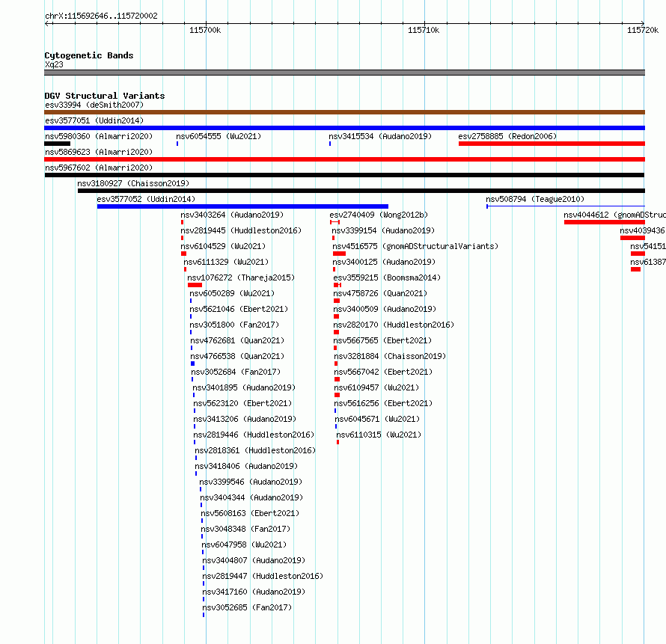
Task: Select nsv3415534 (Audano2019) label
Action: pos(379,136)
